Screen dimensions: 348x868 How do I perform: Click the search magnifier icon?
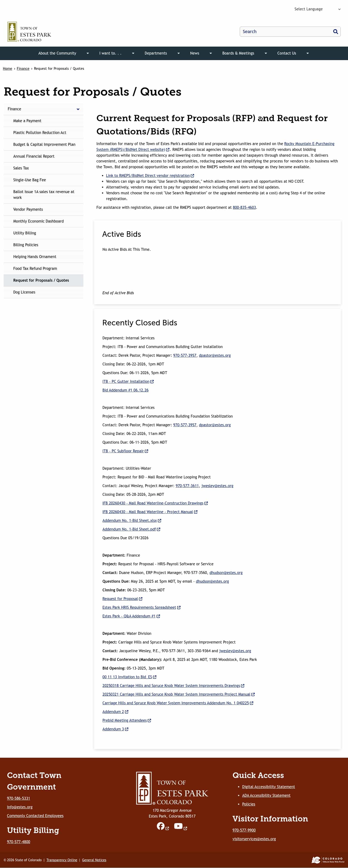pos(335,32)
